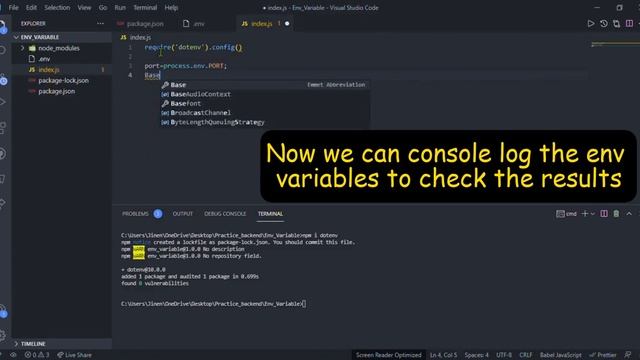Switch to the package.json editor tab
This screenshot has width=640, height=360.
click(x=140, y=24)
